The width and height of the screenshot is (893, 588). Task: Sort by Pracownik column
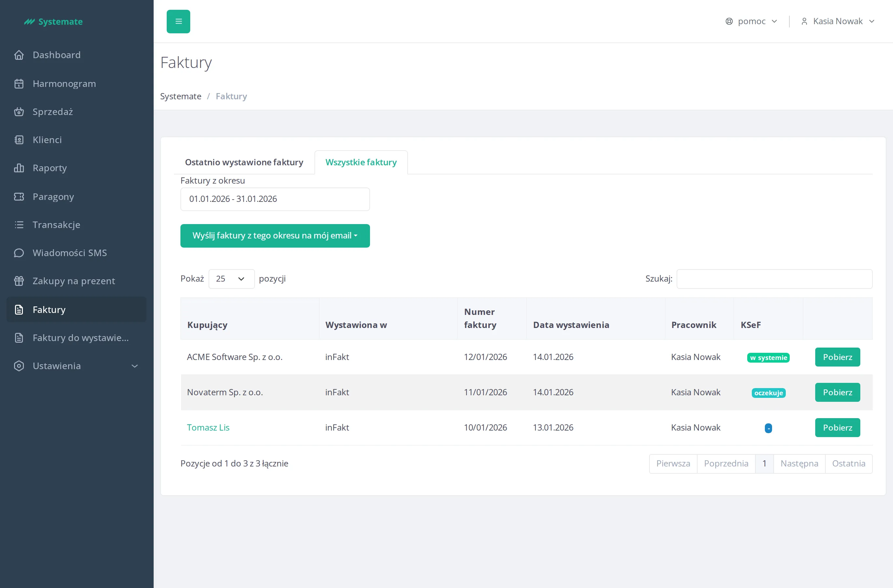pos(699,319)
